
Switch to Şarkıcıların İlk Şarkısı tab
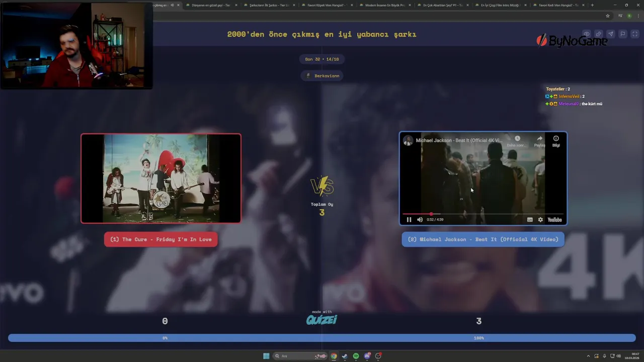pyautogui.click(x=269, y=5)
